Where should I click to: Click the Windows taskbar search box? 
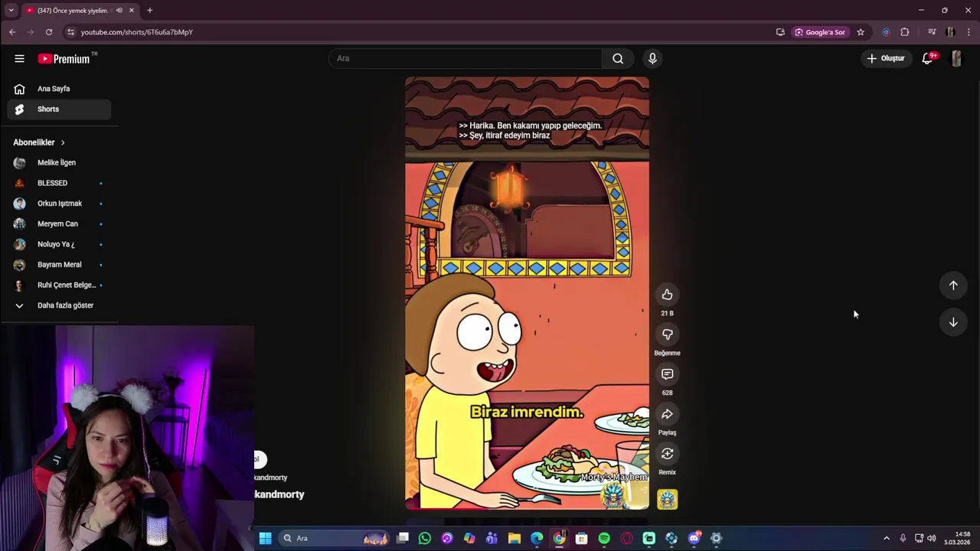[x=335, y=538]
